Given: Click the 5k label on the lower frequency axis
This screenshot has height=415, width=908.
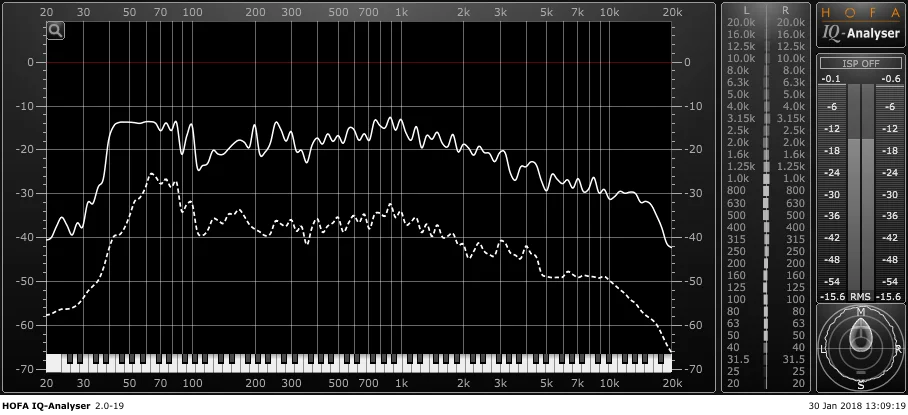Looking at the screenshot, I should pyautogui.click(x=546, y=383).
